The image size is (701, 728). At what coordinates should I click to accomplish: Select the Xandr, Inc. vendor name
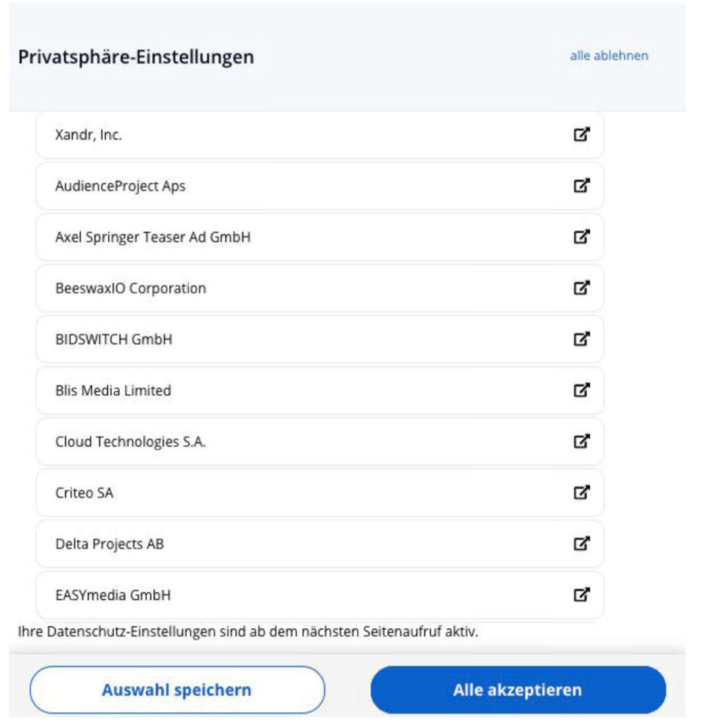tap(88, 135)
